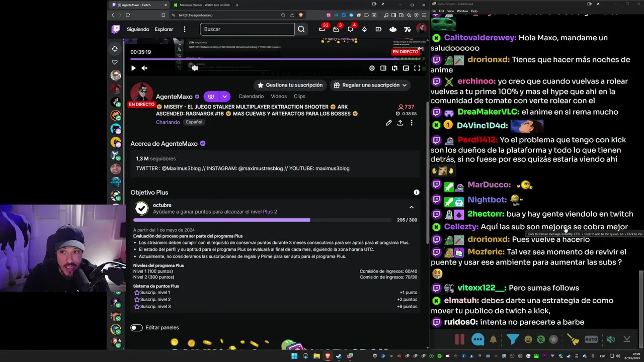Toggle the green dollar icon in dashboard

(x=541, y=339)
